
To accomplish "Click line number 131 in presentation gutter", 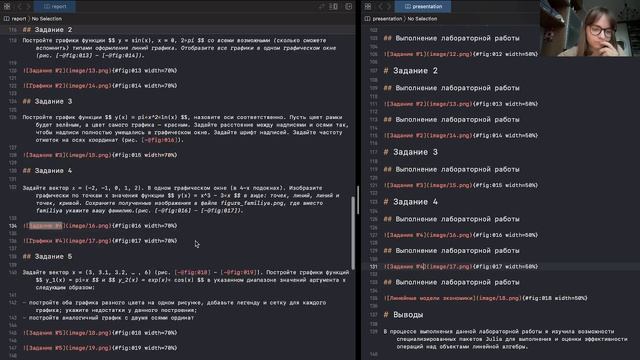I will [373, 267].
